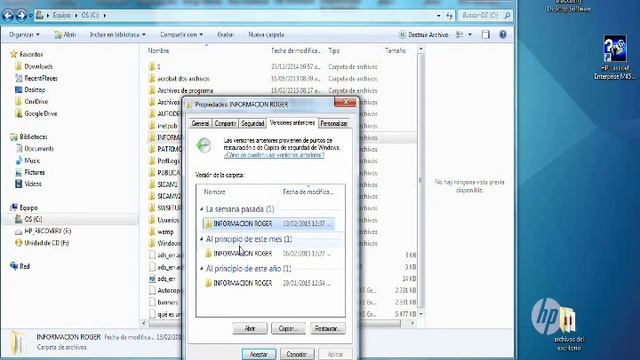Open Compartir con dropdown
The width and height of the screenshot is (640, 360).
pyautogui.click(x=181, y=35)
